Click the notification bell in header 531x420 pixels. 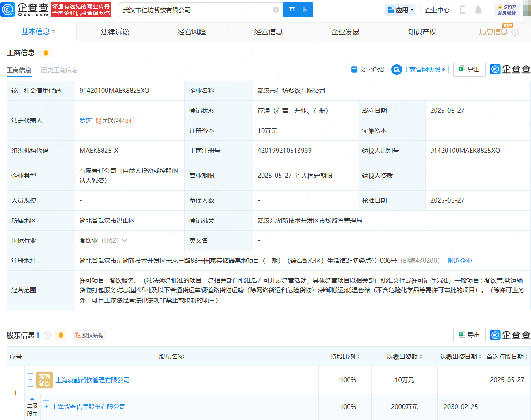pos(478,10)
